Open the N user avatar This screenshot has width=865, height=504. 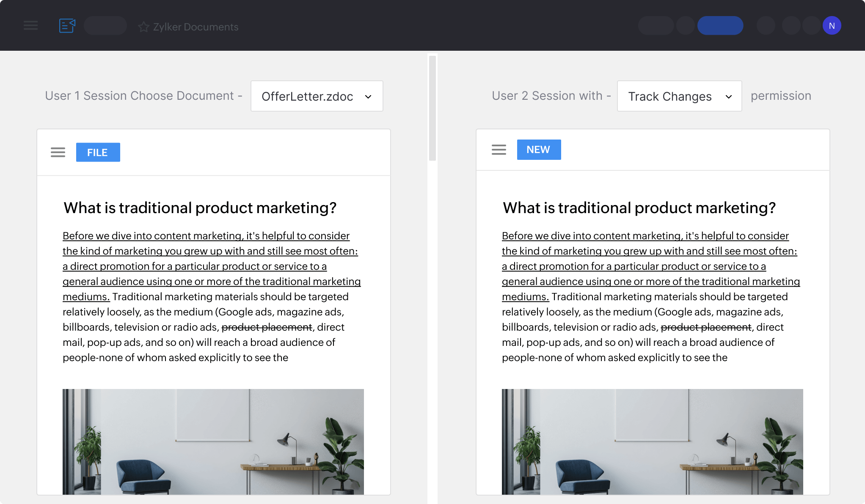pos(832,26)
